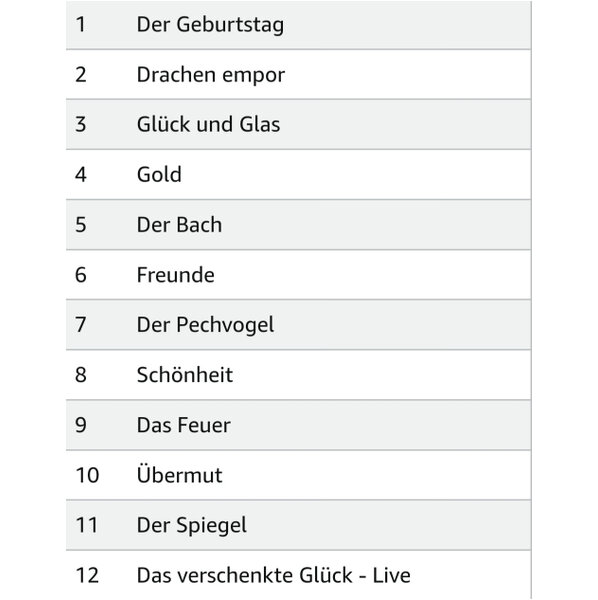Image resolution: width=598 pixels, height=600 pixels.
Task: Click track number 6
Action: click(80, 275)
